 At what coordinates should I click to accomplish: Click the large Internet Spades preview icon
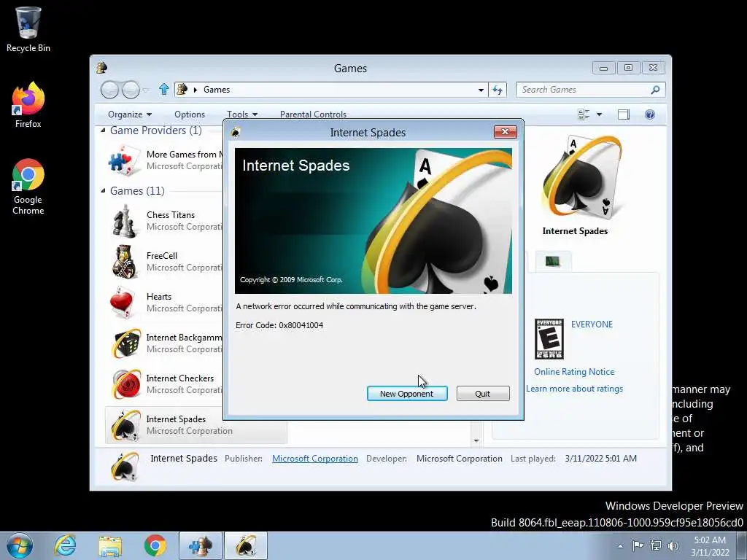[581, 177]
